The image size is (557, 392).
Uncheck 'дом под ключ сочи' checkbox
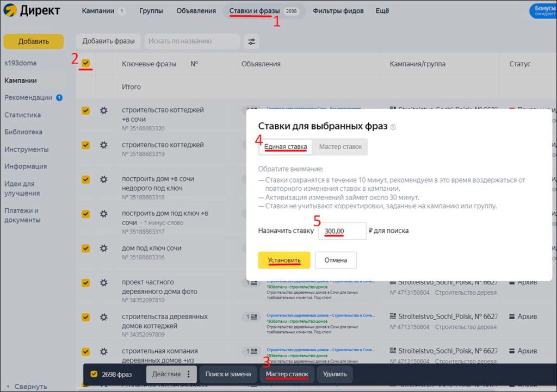pos(85,248)
